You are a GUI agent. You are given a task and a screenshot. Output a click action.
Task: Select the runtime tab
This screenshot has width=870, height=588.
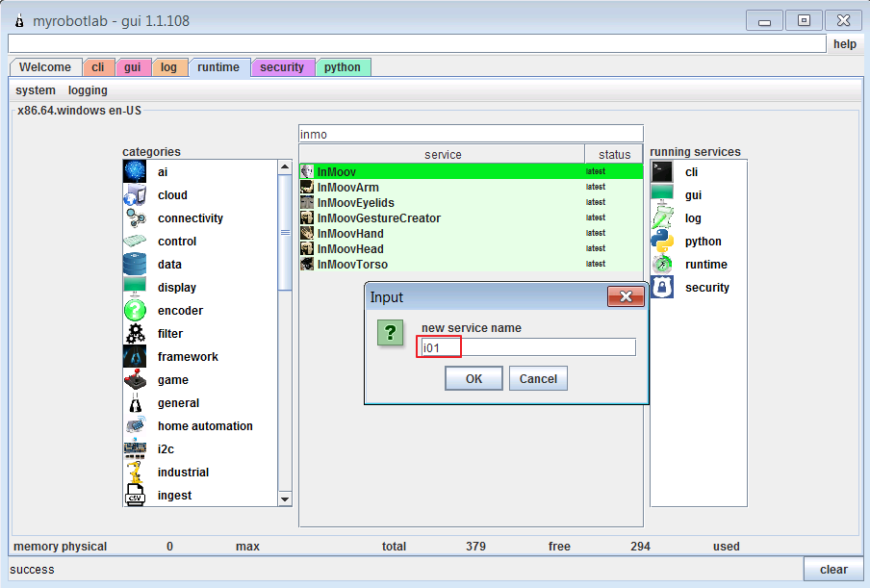tap(218, 67)
